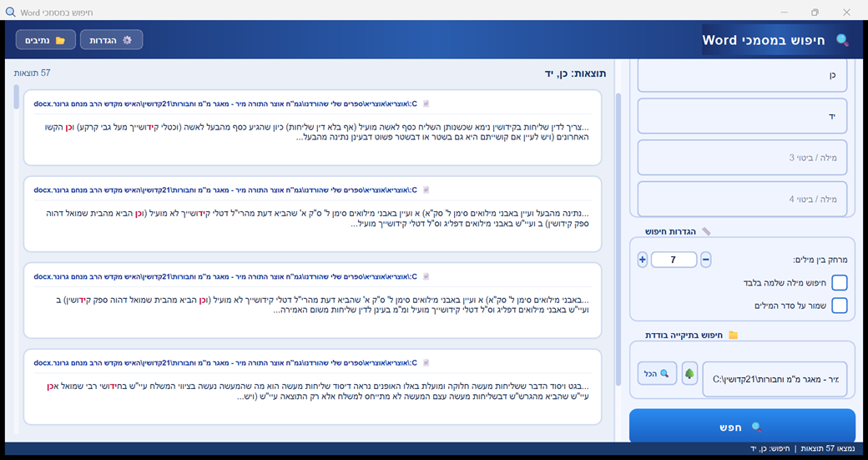Click the folder icon beside חיפוש בתיקייה בודדת

[x=733, y=335]
